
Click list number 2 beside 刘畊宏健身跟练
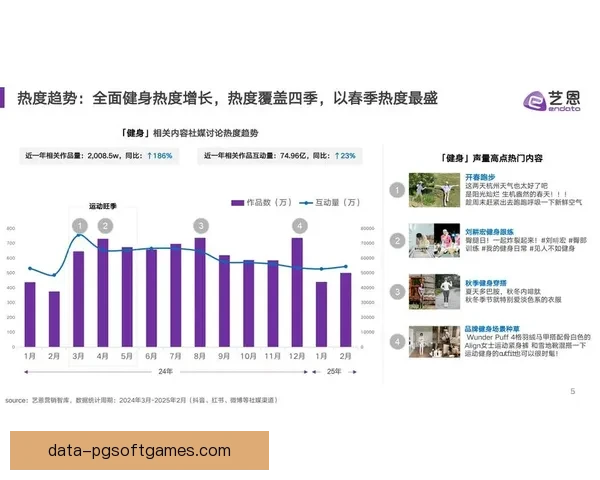397,241
